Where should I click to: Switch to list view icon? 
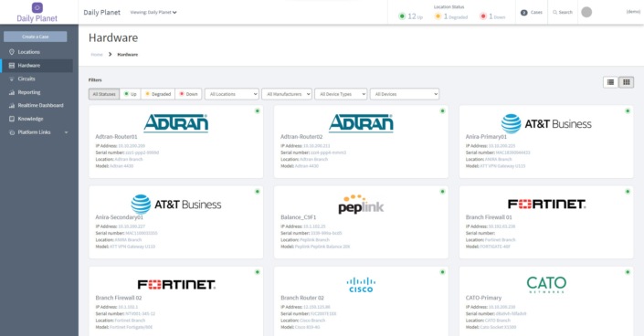[x=610, y=82]
